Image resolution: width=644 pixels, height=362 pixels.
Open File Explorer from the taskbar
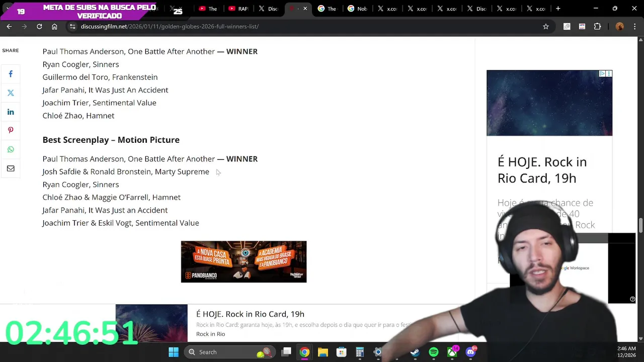coord(323,352)
